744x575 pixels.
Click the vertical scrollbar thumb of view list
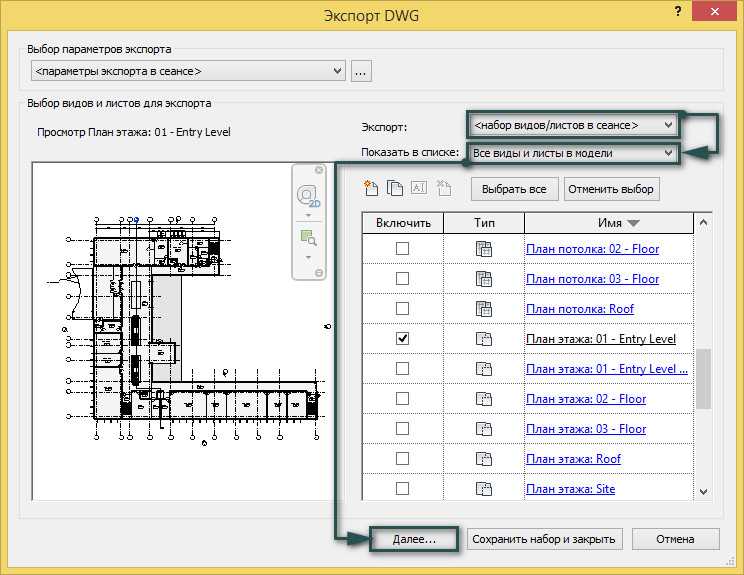703,379
